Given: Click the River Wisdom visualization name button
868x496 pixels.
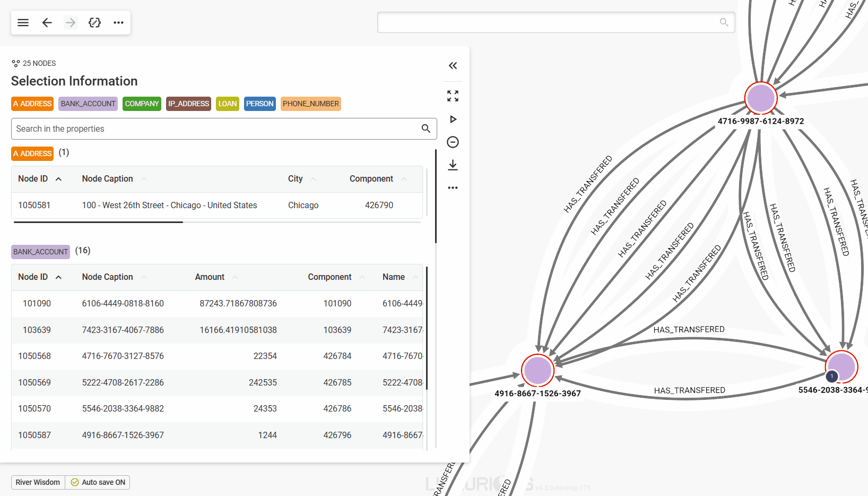Looking at the screenshot, I should pyautogui.click(x=38, y=482).
